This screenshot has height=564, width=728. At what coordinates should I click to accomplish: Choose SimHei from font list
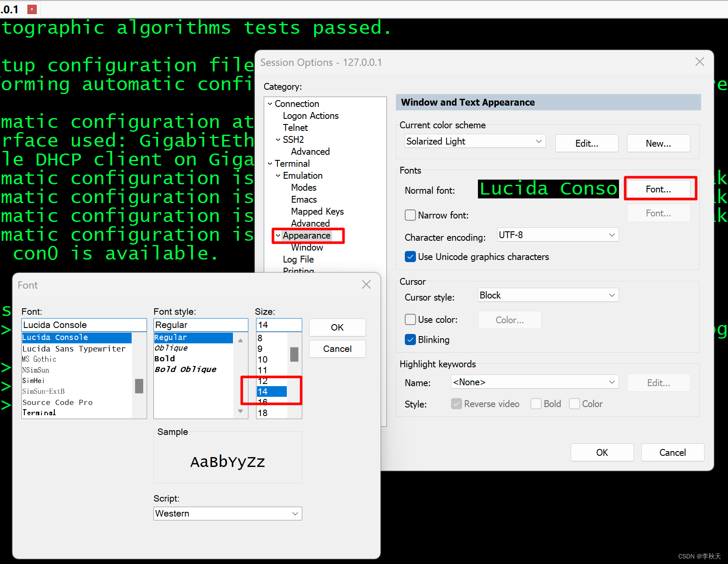[x=33, y=381]
